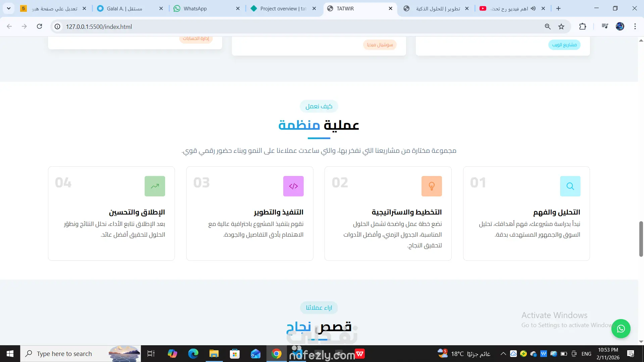
Task: Click the عملية منظمة section title
Action: tap(319, 125)
